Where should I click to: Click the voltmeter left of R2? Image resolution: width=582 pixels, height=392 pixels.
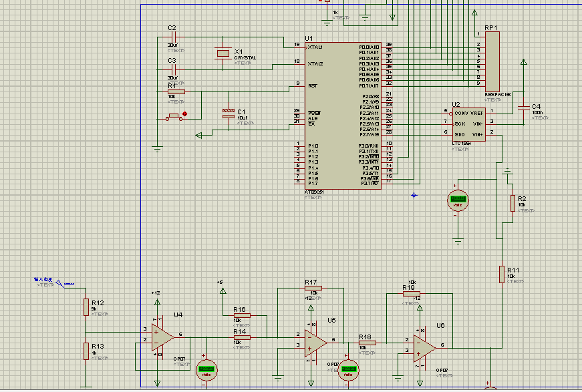click(x=458, y=200)
